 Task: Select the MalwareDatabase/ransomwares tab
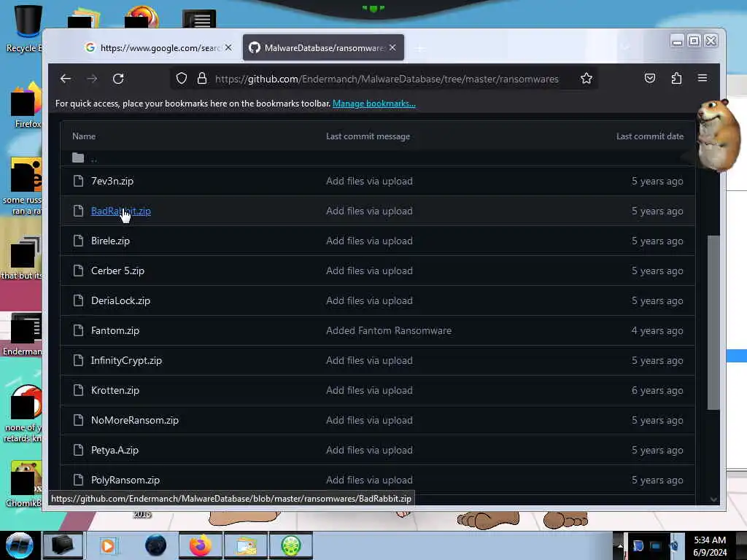point(323,47)
